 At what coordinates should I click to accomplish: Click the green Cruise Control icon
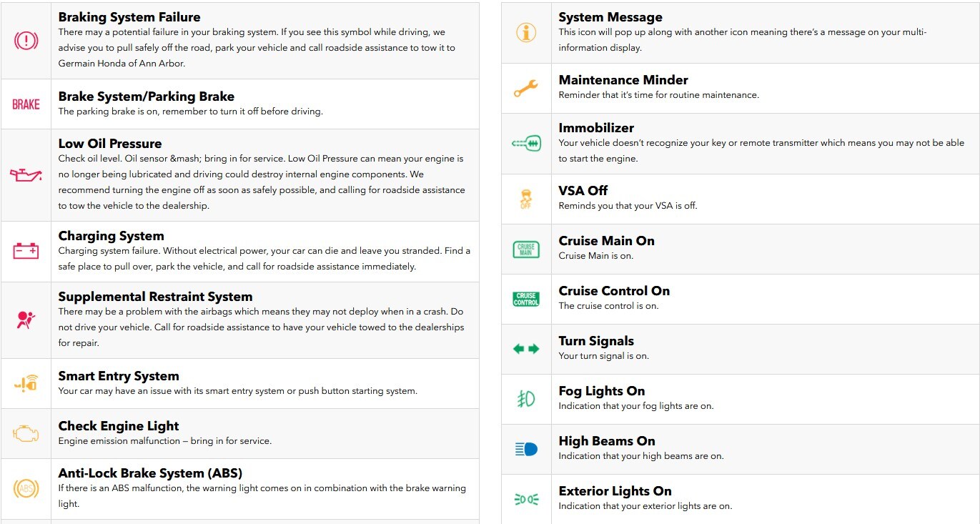(526, 300)
